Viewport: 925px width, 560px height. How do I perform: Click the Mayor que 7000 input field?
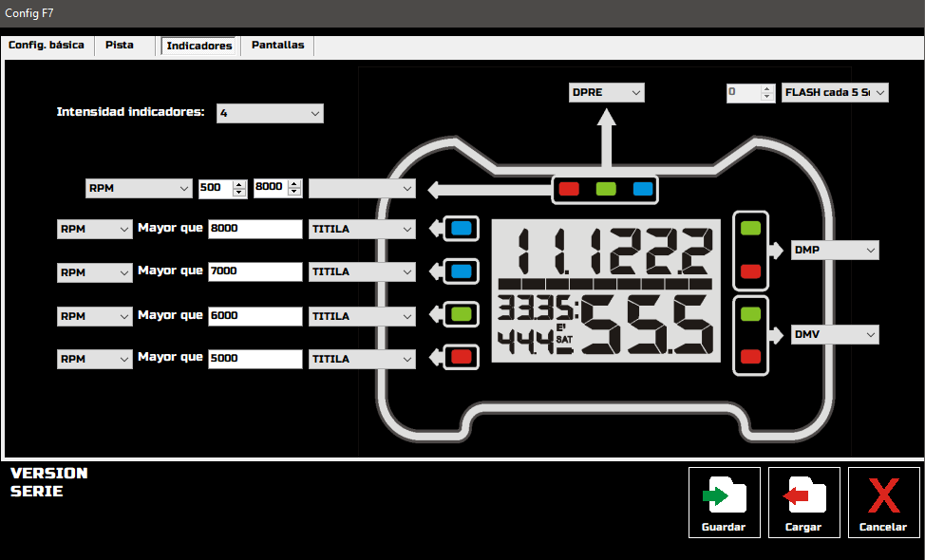pyautogui.click(x=255, y=271)
